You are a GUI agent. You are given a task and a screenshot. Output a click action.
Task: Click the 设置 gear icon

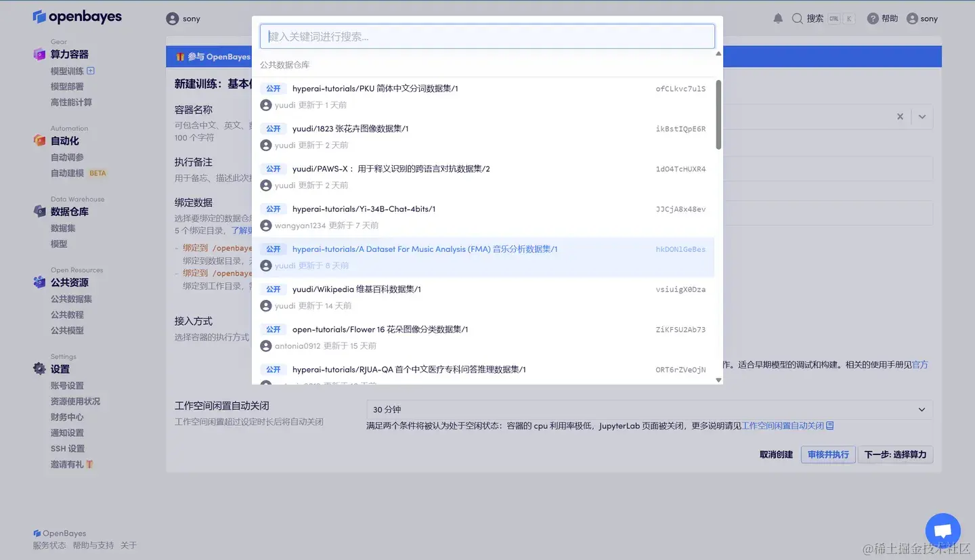click(39, 369)
